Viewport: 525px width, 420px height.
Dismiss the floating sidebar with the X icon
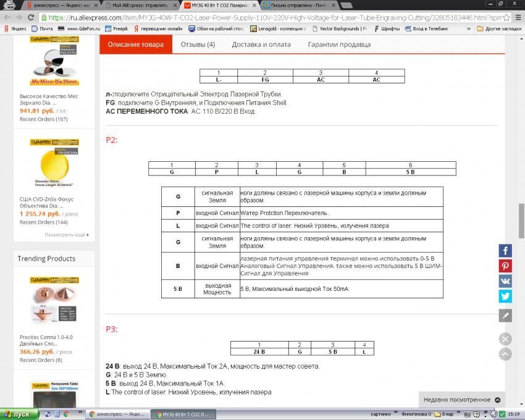[505, 338]
